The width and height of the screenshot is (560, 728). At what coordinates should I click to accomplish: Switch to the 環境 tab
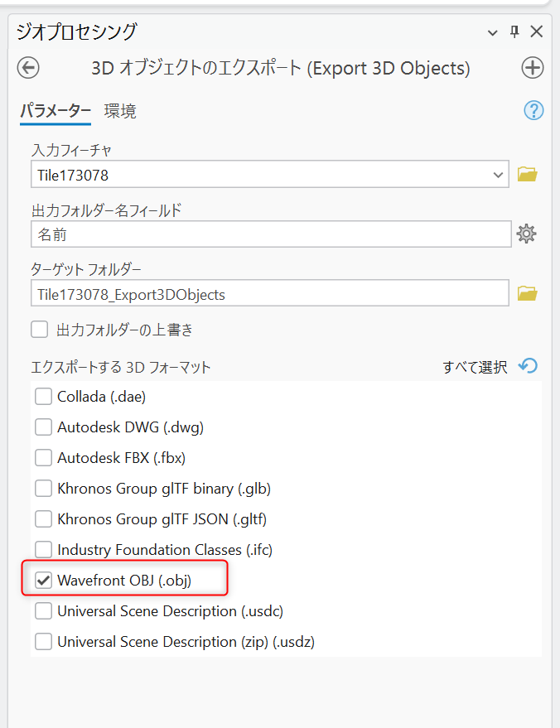pos(120,111)
